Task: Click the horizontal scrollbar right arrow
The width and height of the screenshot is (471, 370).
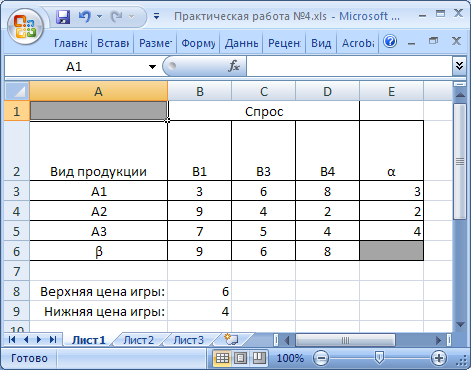Action: [438, 340]
